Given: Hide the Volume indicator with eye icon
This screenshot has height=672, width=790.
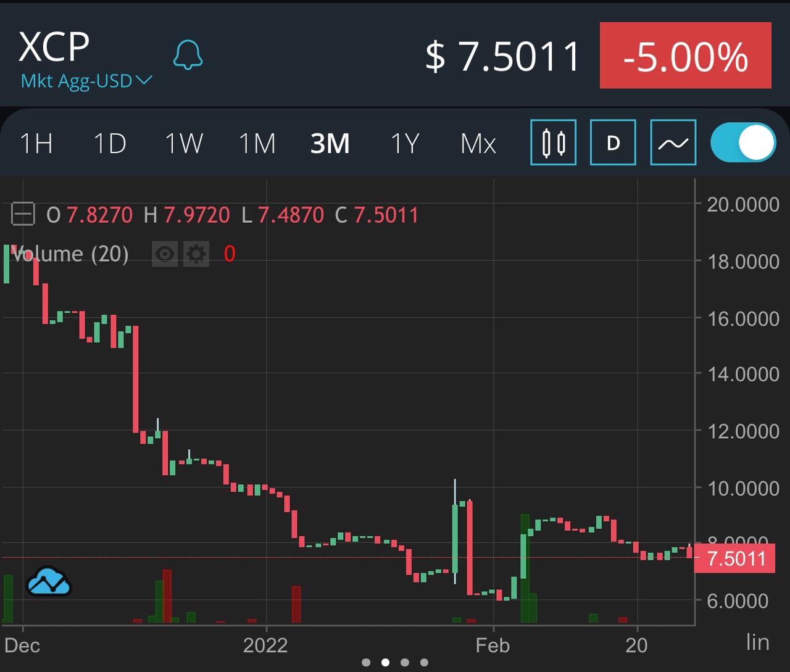Looking at the screenshot, I should pyautogui.click(x=165, y=254).
